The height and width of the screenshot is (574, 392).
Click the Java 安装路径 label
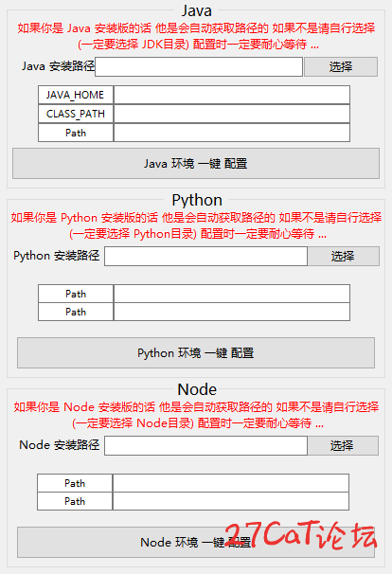click(58, 66)
